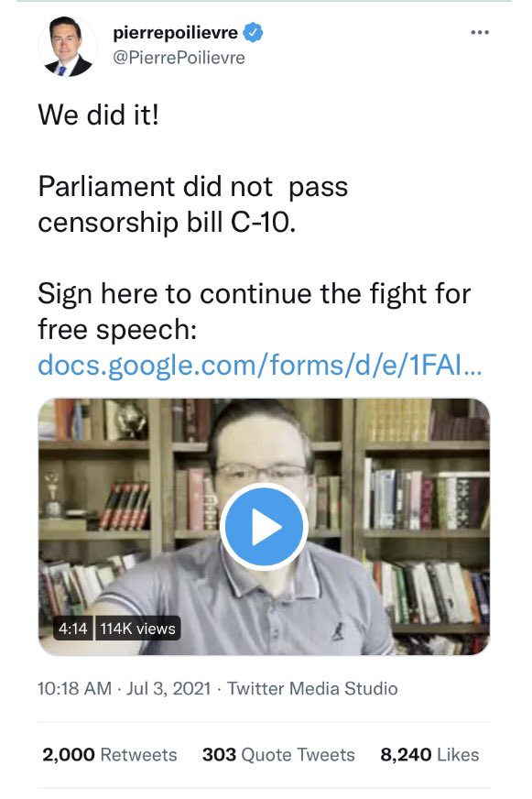Open the three-dot more options menu
Screen dimensions: 532x799
pyautogui.click(x=480, y=33)
